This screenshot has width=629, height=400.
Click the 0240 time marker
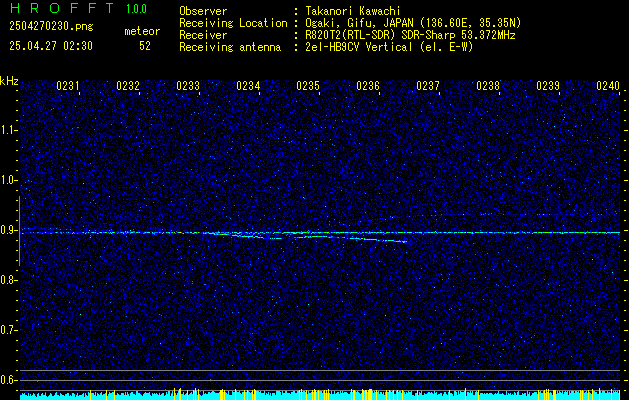click(x=608, y=86)
